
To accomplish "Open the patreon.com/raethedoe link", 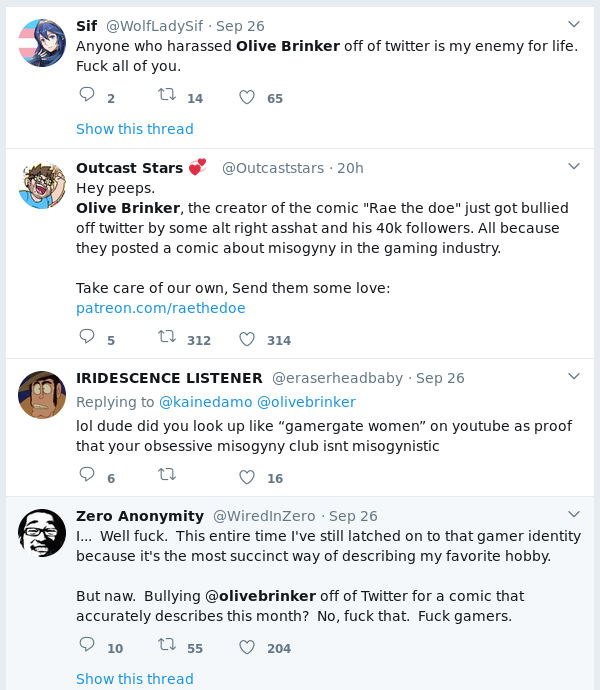I will [x=160, y=308].
